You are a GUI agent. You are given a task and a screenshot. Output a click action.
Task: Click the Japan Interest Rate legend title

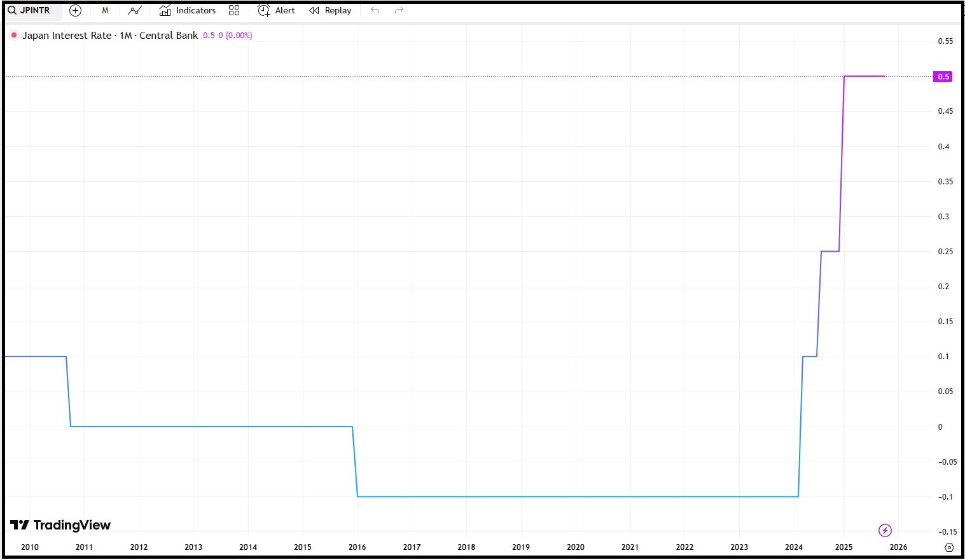coord(110,36)
